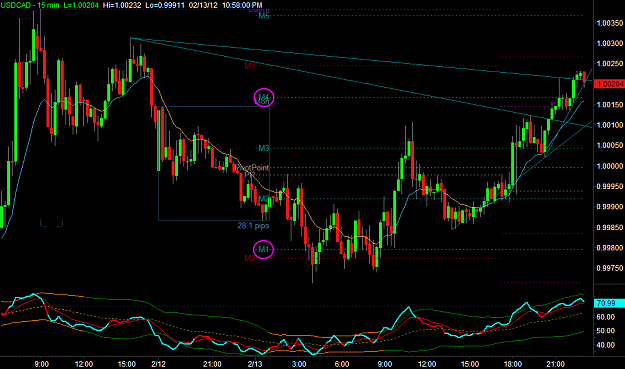Viewport: 625px width, 369px height.
Task: Click the 1.00100 price axis label
Action: pos(610,125)
